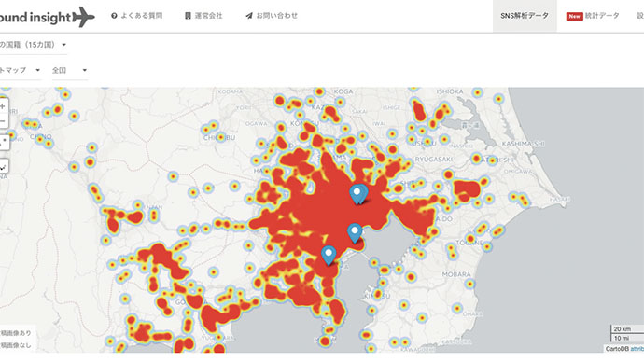The width and height of the screenshot is (644, 362).
Task: Open the お問い合わせ link
Action: (x=277, y=16)
